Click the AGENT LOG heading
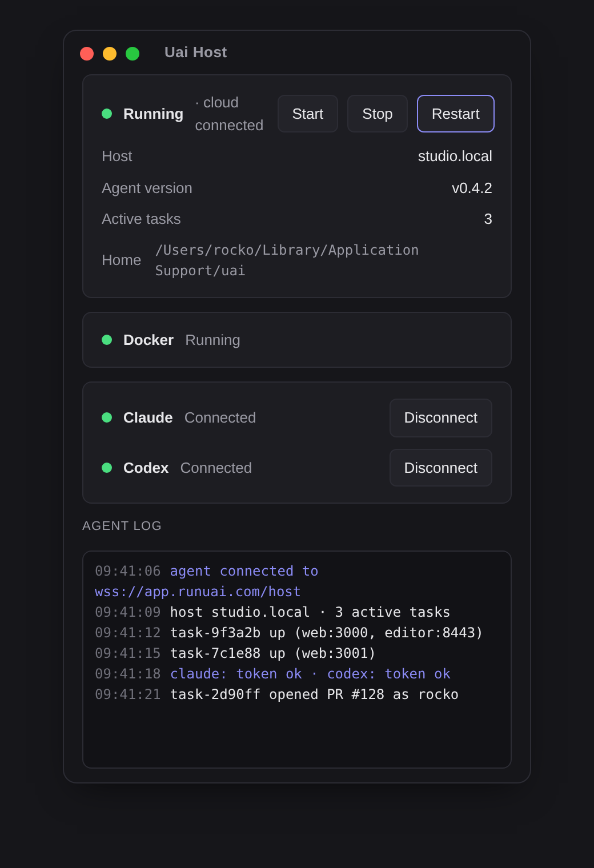This screenshot has width=594, height=868. 122,526
